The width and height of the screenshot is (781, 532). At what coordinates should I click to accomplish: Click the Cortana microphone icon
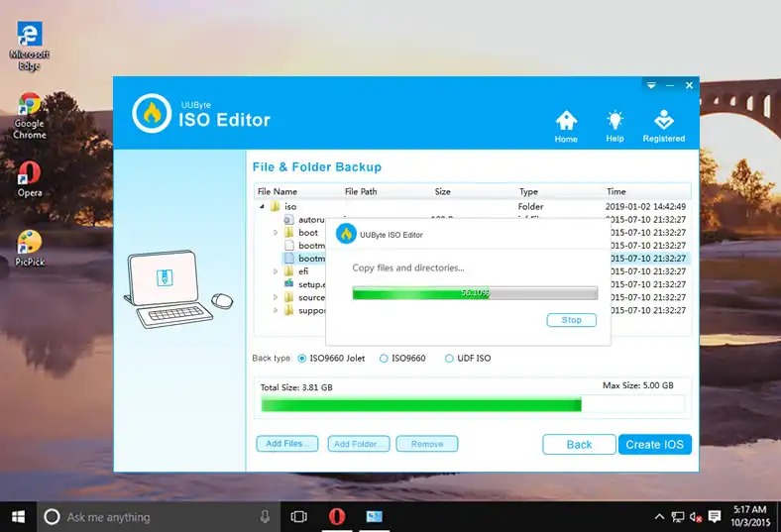click(x=265, y=517)
